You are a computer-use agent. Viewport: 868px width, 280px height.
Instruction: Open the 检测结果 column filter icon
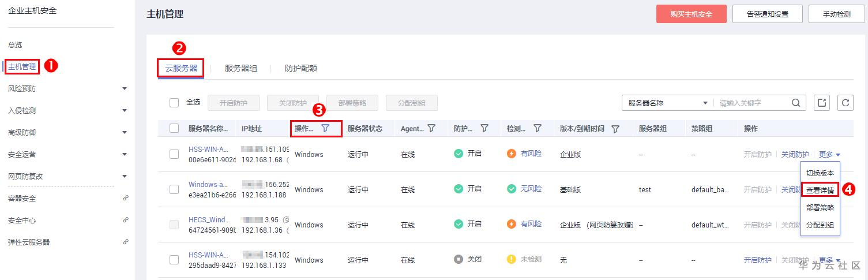[x=538, y=128]
